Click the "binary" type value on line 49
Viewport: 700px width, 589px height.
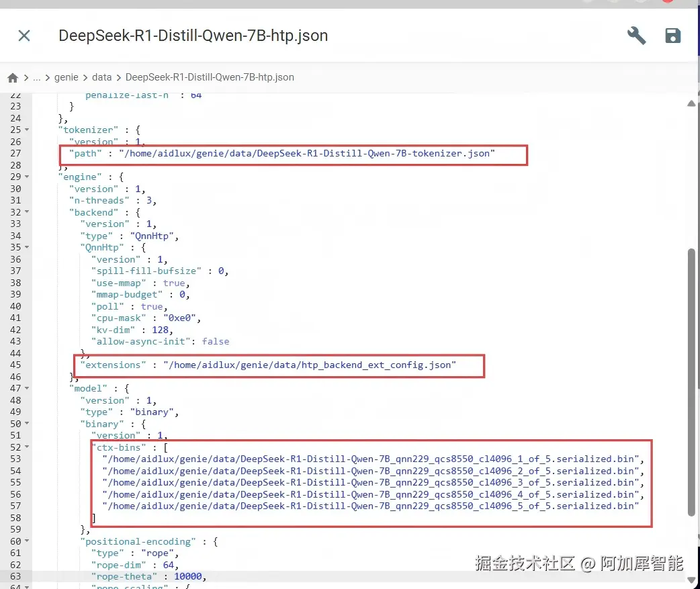click(152, 412)
